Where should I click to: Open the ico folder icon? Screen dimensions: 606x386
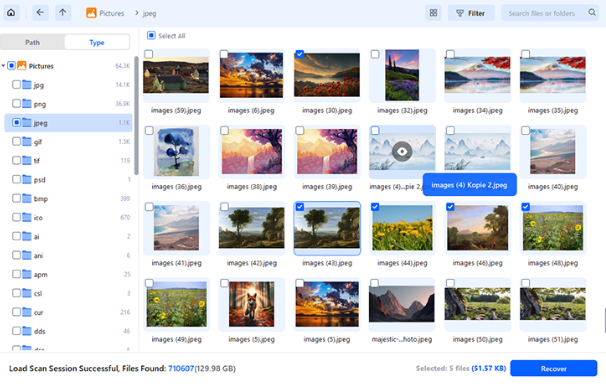(x=27, y=217)
